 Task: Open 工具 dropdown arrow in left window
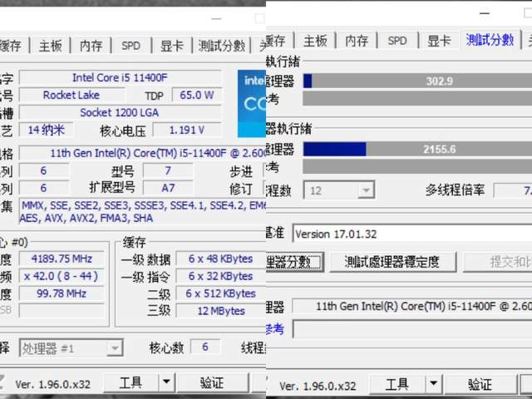click(x=166, y=382)
